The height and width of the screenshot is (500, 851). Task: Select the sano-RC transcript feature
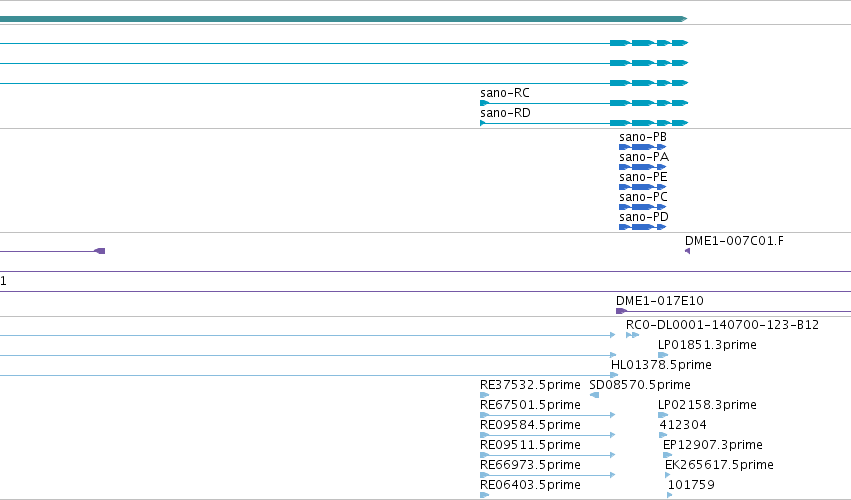584,103
